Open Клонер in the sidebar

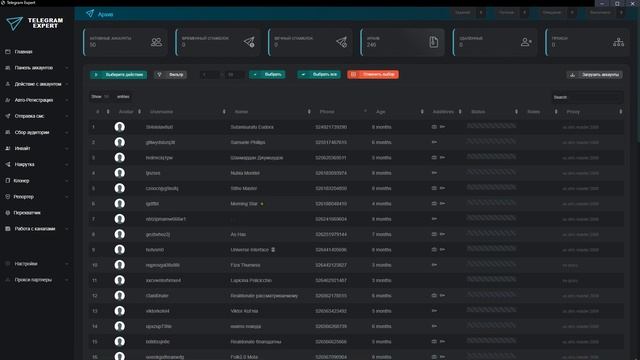click(x=37, y=180)
